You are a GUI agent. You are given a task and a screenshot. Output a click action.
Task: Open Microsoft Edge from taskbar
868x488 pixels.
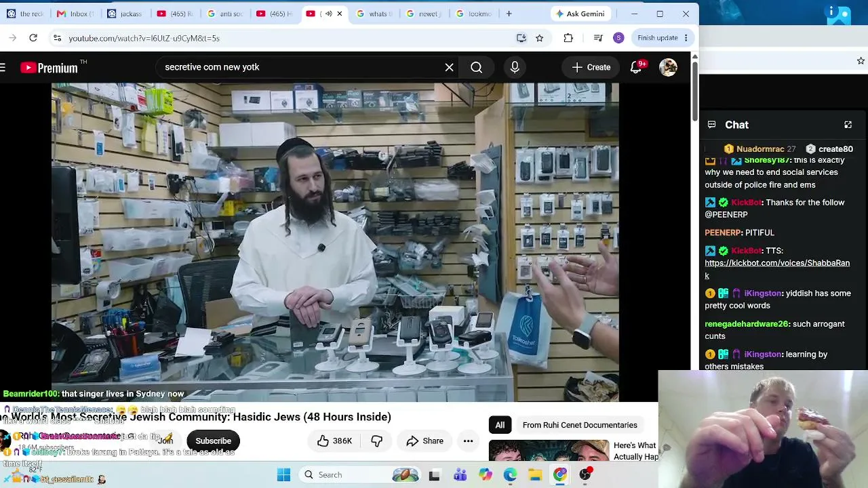point(510,474)
